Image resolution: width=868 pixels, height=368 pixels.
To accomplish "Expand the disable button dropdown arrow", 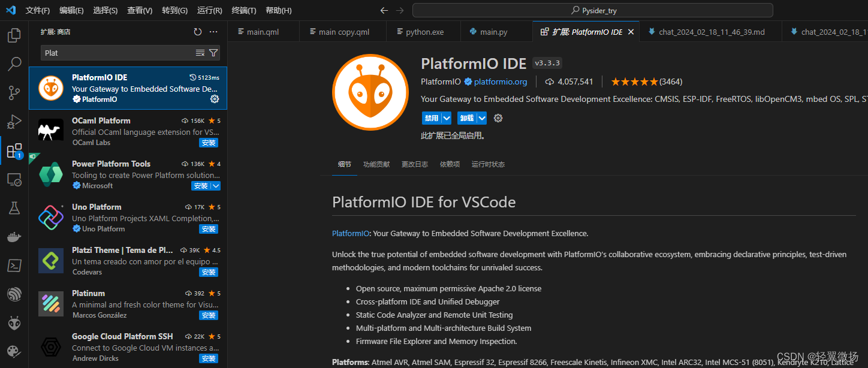I will (447, 118).
